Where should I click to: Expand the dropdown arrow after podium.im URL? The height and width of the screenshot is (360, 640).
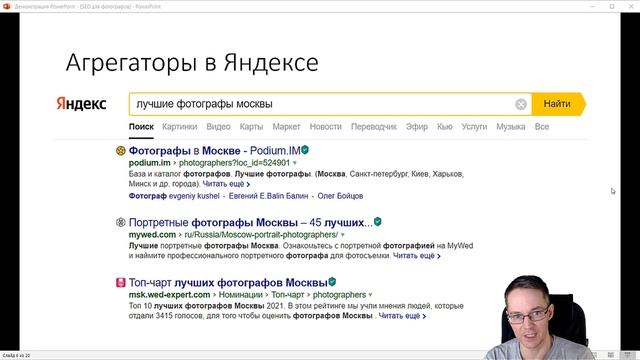click(295, 163)
